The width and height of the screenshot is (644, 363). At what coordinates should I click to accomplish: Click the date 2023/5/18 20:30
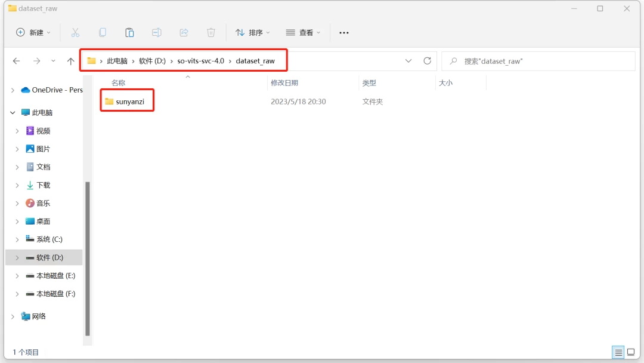298,101
